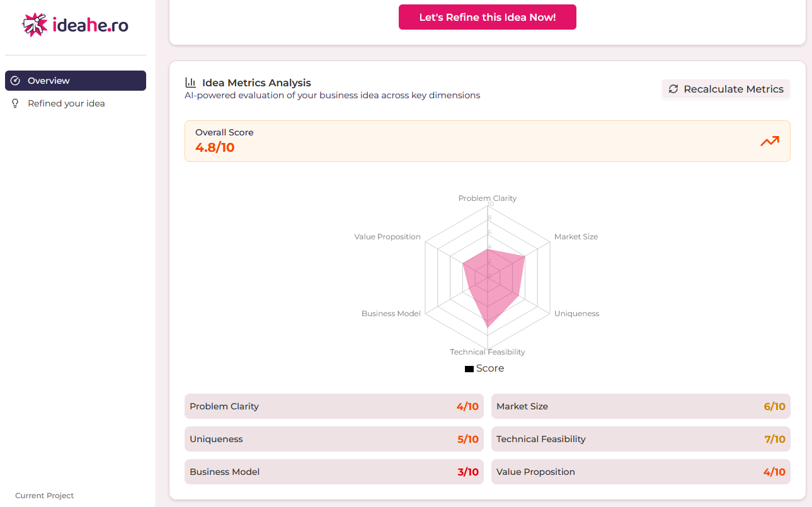Screen dimensions: 812x507
Task: Click the Market Size 6/10 score row
Action: (x=640, y=406)
